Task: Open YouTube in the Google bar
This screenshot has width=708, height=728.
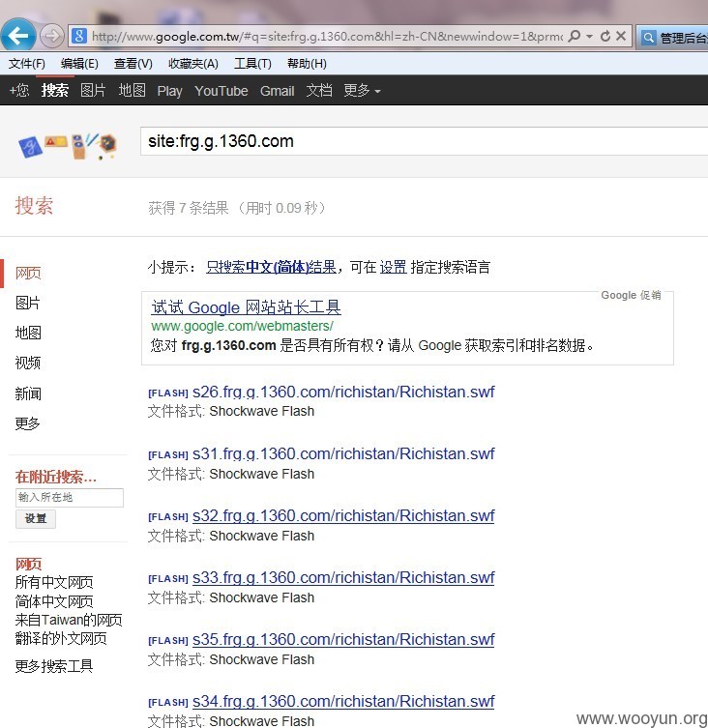Action: pyautogui.click(x=221, y=91)
